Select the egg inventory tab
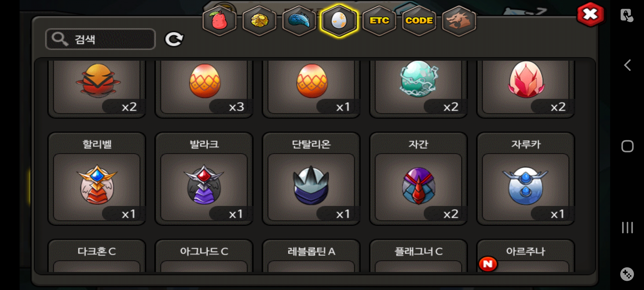 [339, 21]
